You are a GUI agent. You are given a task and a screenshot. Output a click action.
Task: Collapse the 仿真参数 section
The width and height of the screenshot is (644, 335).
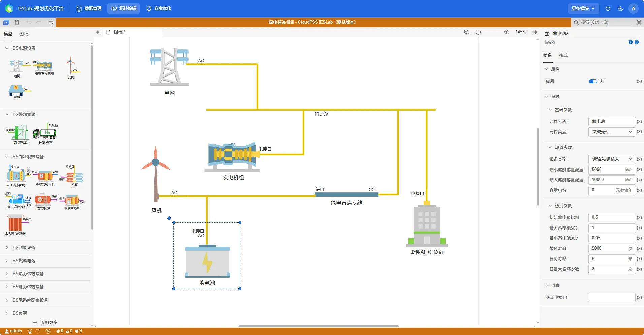pyautogui.click(x=550, y=206)
